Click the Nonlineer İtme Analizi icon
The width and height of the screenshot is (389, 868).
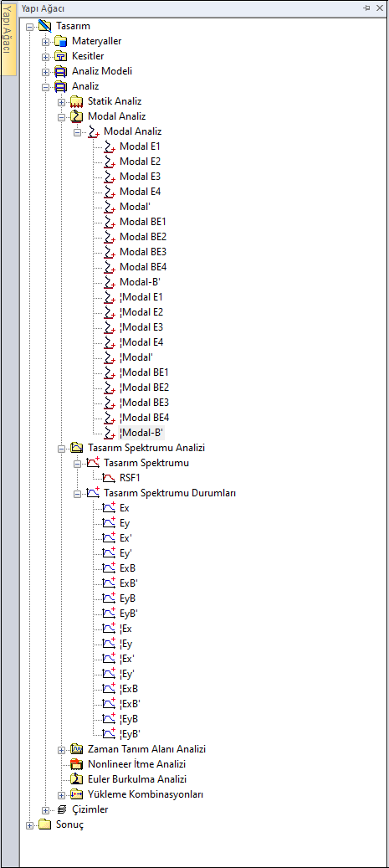[x=76, y=764]
